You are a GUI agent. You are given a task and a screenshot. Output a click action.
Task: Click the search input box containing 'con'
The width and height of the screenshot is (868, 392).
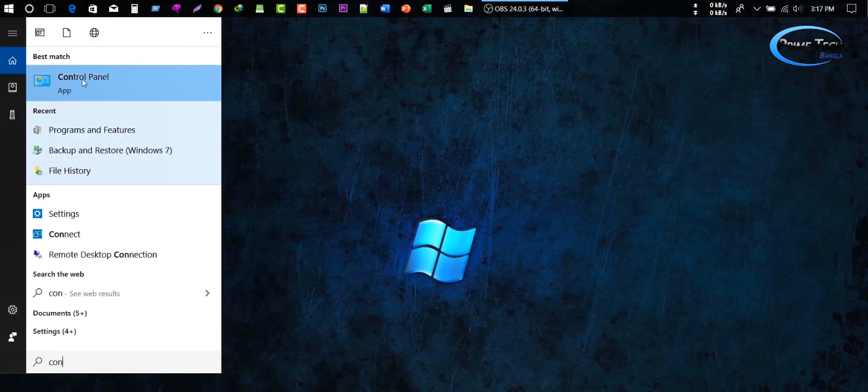click(x=129, y=362)
